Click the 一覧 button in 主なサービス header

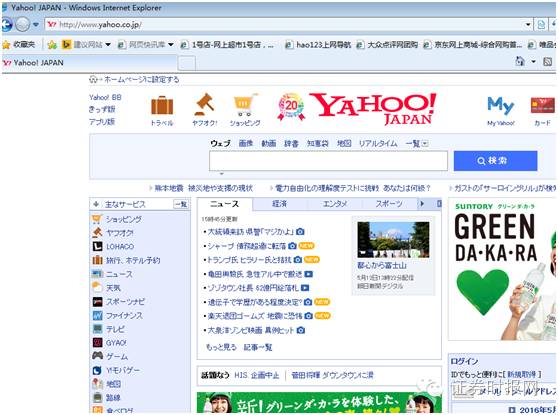[x=181, y=204]
